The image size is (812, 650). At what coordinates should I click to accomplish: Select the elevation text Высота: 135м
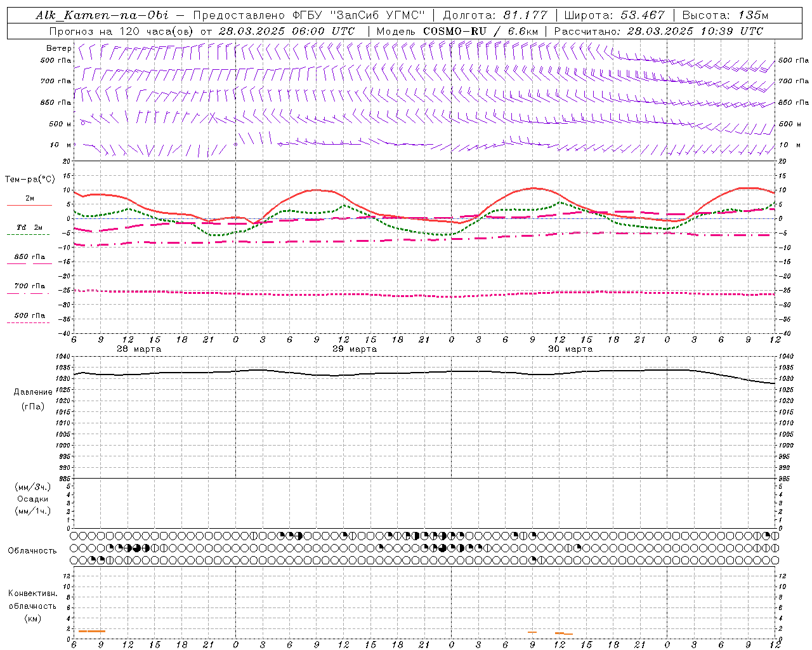725,15
